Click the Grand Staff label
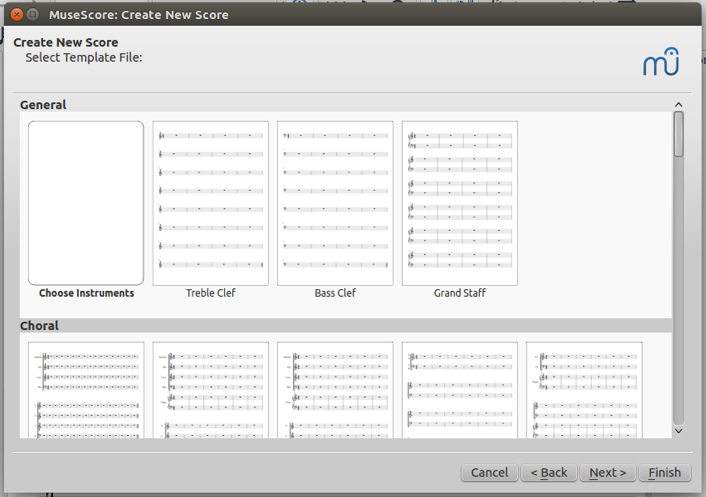The height and width of the screenshot is (497, 706). 460,293
